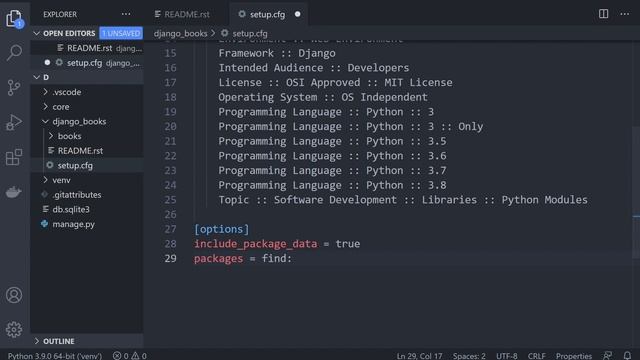The height and width of the screenshot is (360, 640).
Task: Open the Search view in activity bar
Action: point(14,52)
